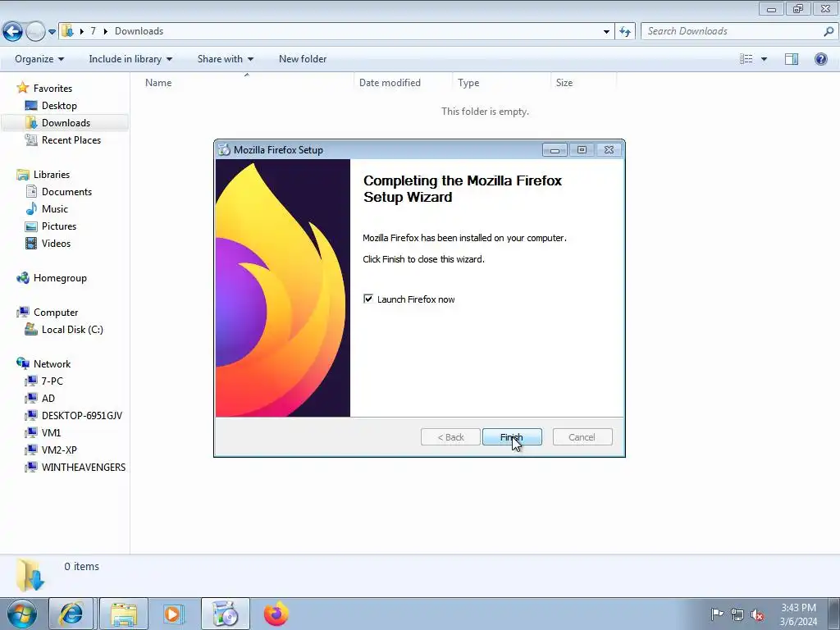Image resolution: width=840 pixels, height=630 pixels.
Task: Click the Music note icon
Action: pos(31,209)
